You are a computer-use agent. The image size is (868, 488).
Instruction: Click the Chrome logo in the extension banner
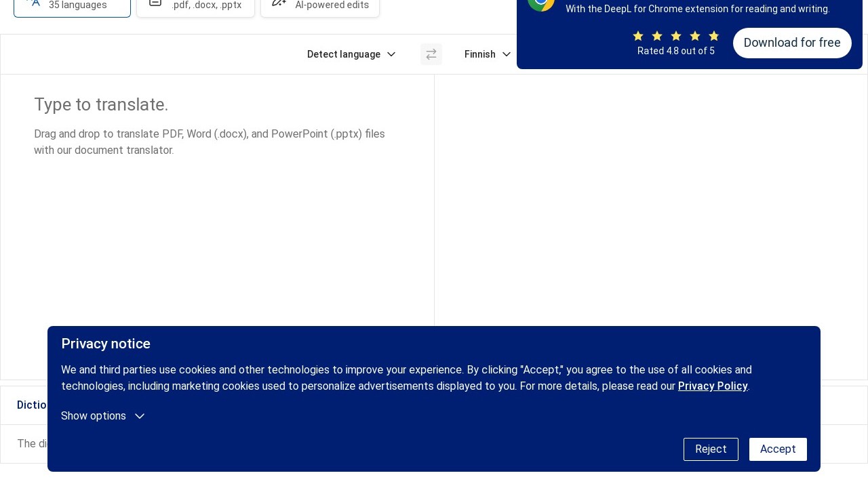point(541,3)
